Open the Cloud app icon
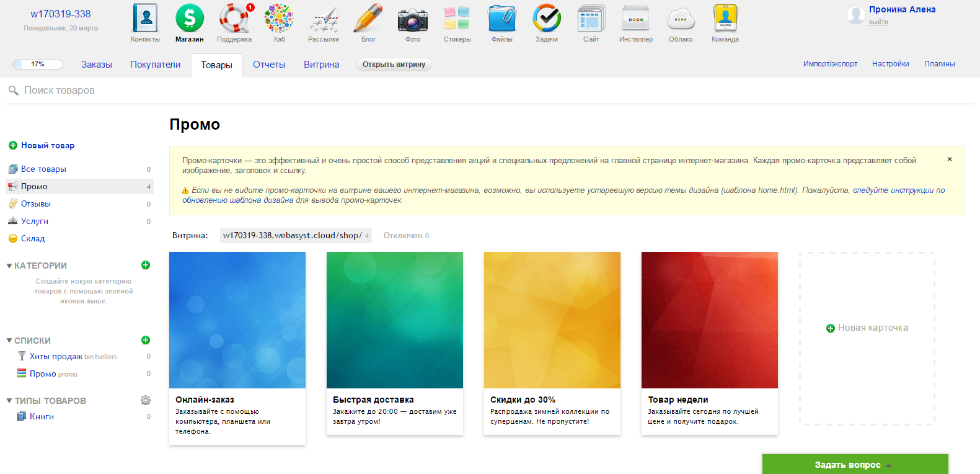The image size is (980, 474). pos(680,19)
